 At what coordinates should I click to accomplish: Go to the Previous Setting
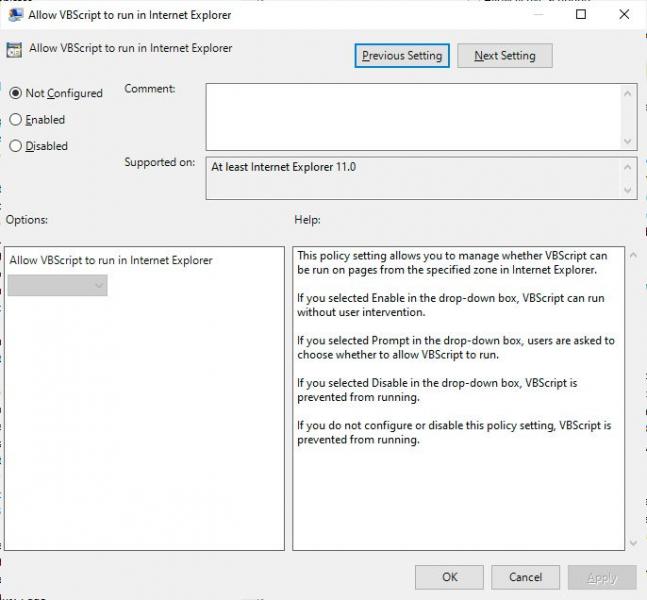[x=402, y=56]
